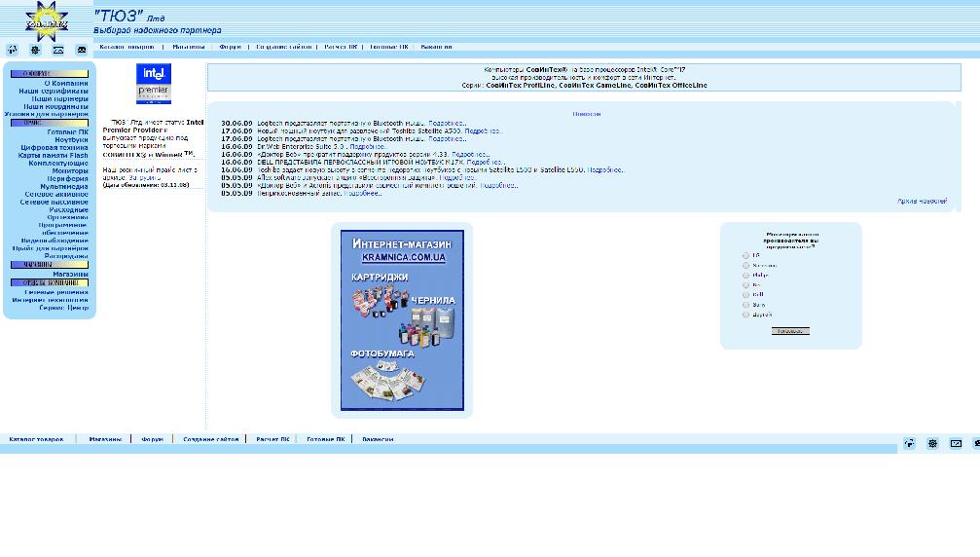Click the kramnica.com.ua shop banner
980x557 pixels.
402,320
